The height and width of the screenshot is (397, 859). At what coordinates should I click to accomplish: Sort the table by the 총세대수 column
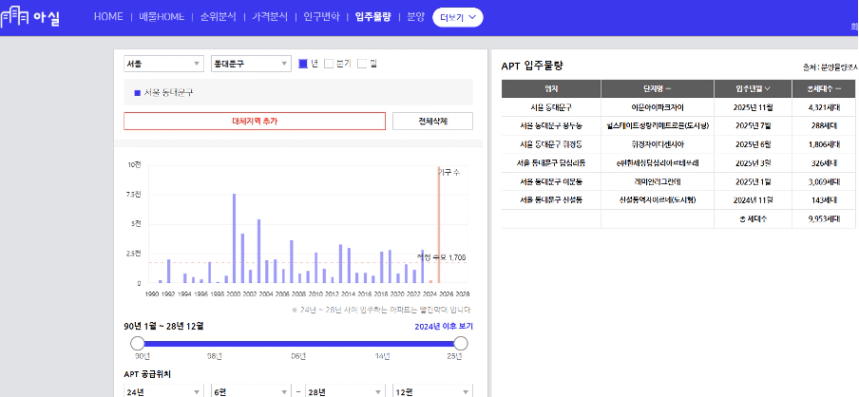click(823, 89)
